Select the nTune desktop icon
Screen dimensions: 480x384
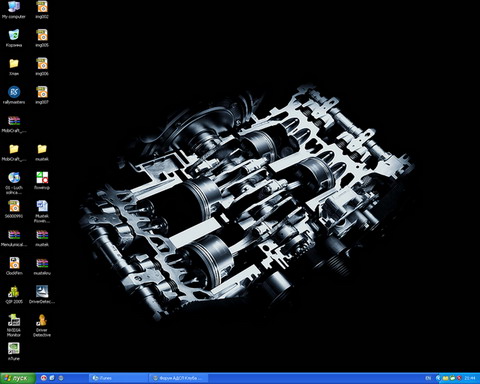tap(14, 351)
